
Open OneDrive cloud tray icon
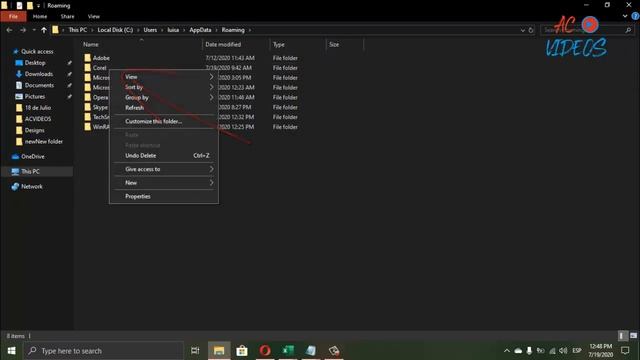point(518,351)
